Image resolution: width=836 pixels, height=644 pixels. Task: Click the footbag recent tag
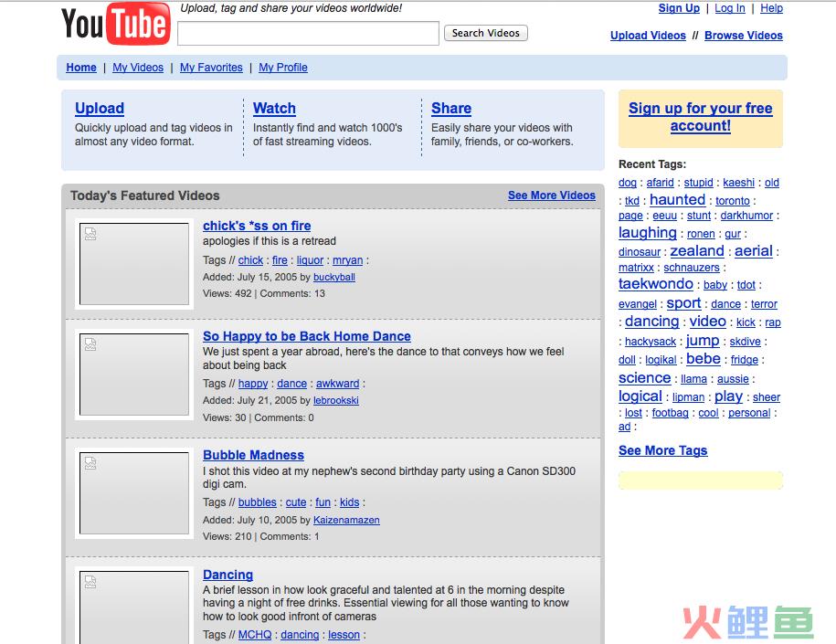coord(670,413)
